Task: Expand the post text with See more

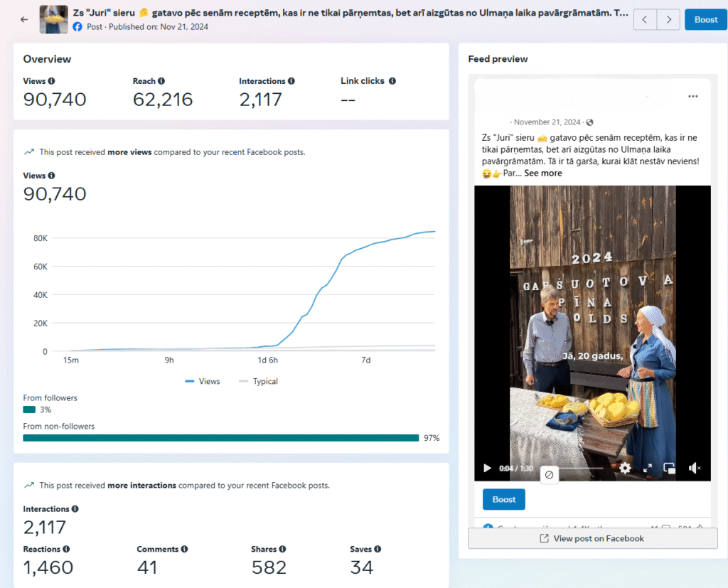Action: coord(543,173)
